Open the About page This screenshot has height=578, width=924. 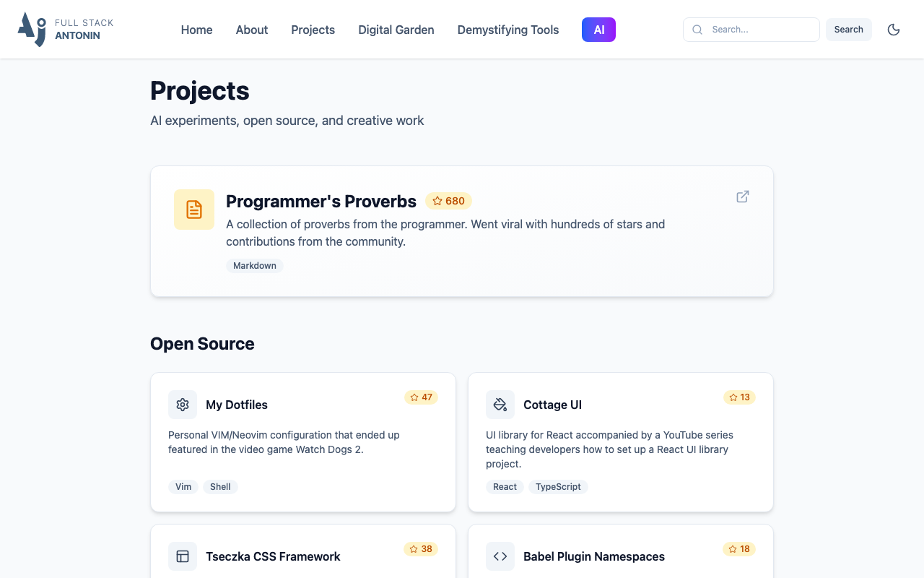click(x=251, y=30)
